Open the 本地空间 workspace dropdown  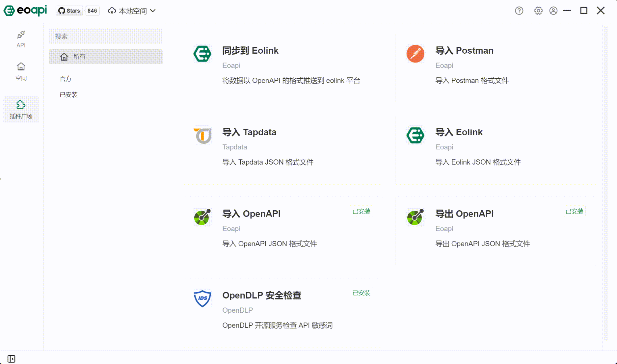pyautogui.click(x=131, y=11)
